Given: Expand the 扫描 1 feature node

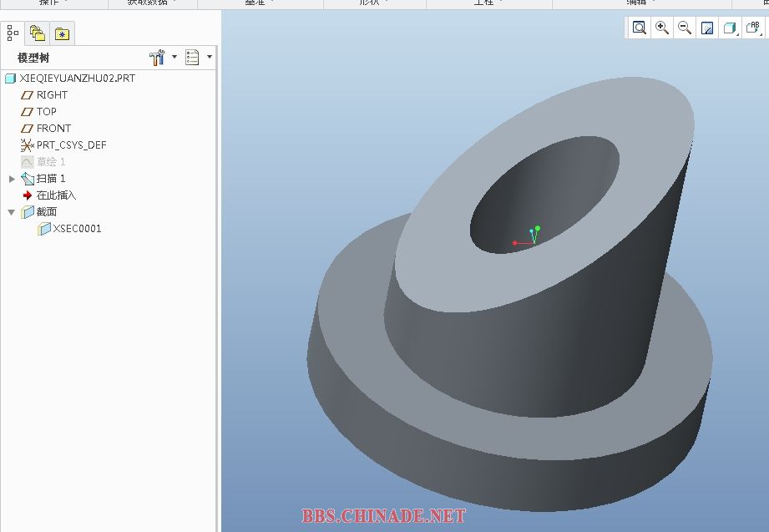Looking at the screenshot, I should tap(12, 179).
